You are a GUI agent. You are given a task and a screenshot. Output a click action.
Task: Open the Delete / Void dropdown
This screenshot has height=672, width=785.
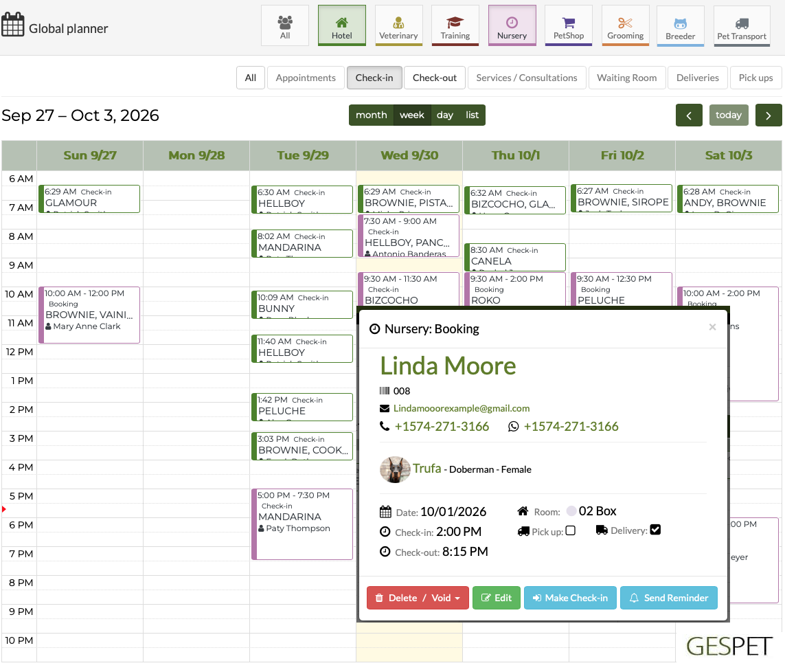[x=418, y=598]
